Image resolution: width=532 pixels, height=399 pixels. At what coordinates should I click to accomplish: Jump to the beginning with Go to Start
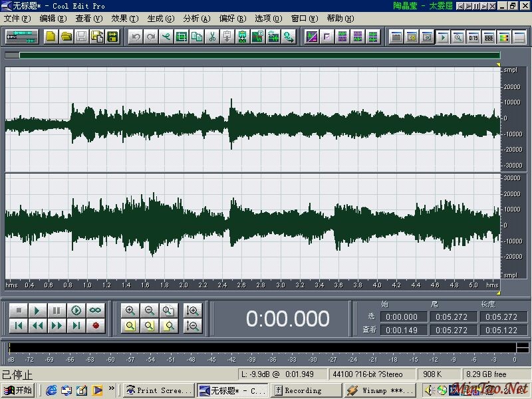pyautogui.click(x=19, y=326)
